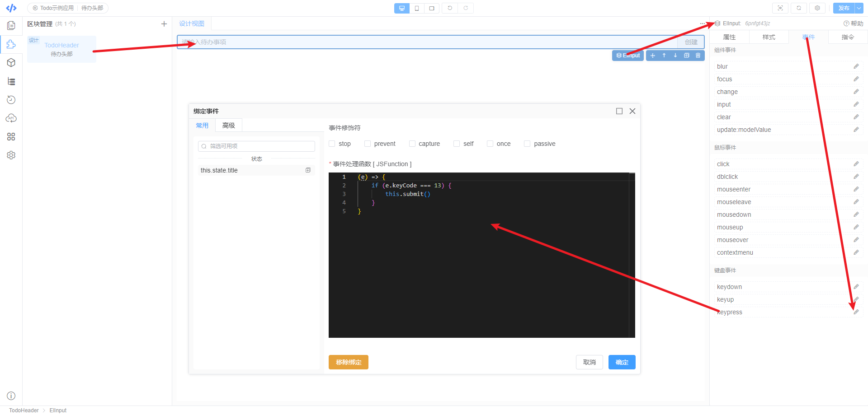Viewport: 868px width, 415px height.
Task: Edit the update:modelValue event binding
Action: point(856,130)
